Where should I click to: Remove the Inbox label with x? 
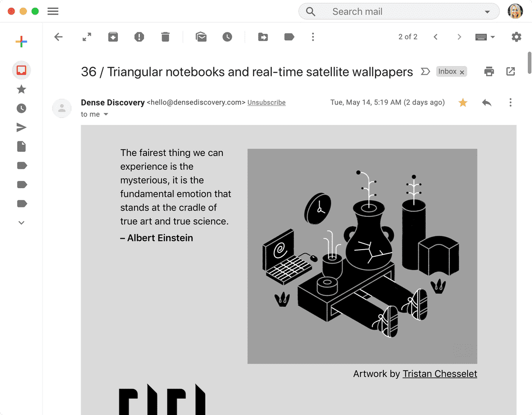click(x=462, y=72)
